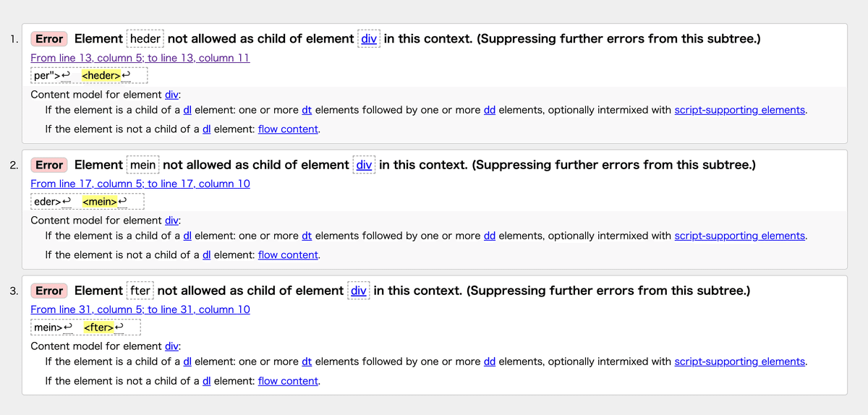Open the line 13 location link in error 1
Viewport: 868px width, 415px height.
[140, 58]
